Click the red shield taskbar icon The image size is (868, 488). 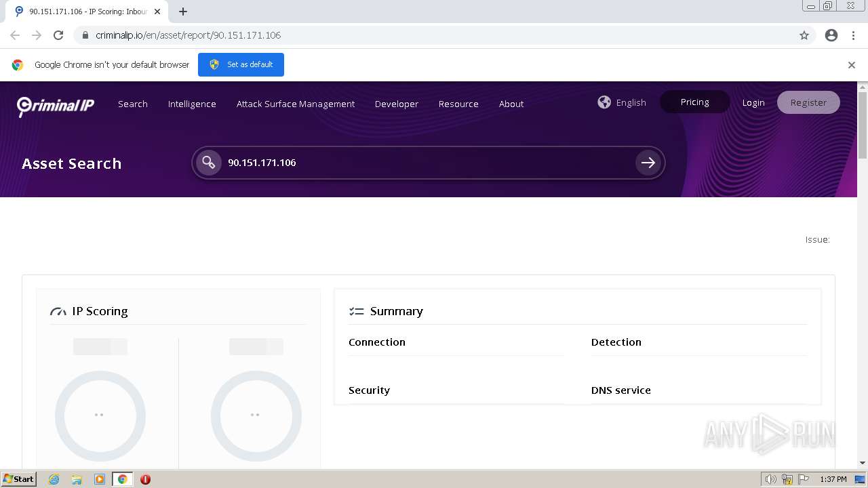pyautogui.click(x=145, y=479)
